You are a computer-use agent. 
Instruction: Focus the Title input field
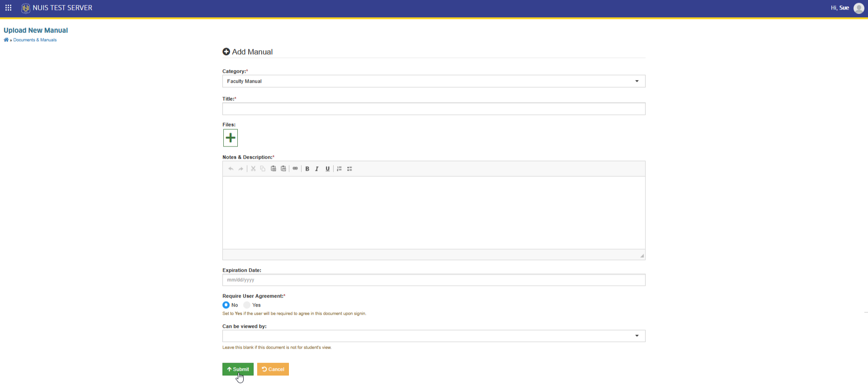tap(434, 109)
